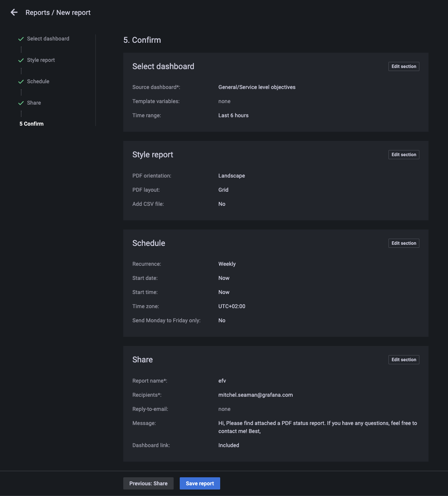This screenshot has width=448, height=496.
Task: Click the Source dashboard value General/Service level objectives
Action: click(257, 87)
